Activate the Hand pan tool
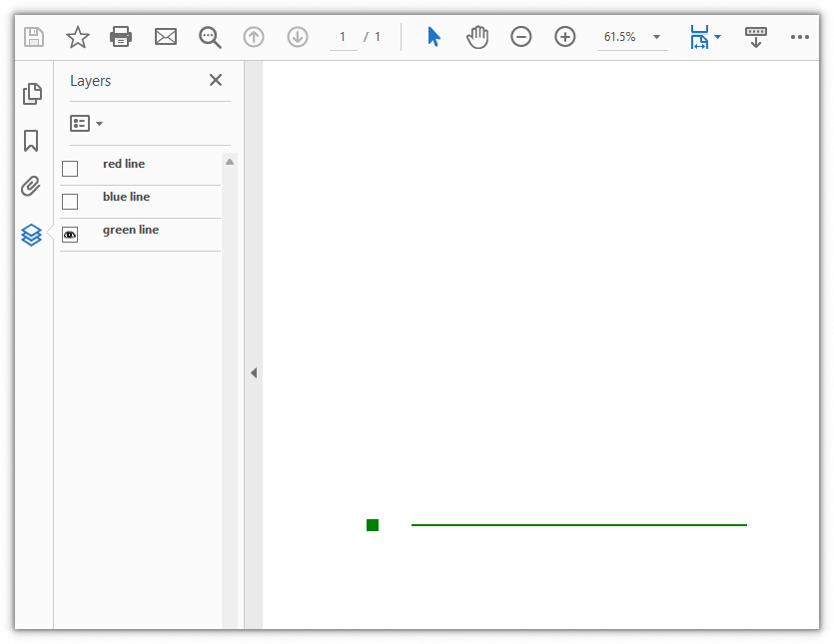The image size is (834, 644). click(477, 37)
